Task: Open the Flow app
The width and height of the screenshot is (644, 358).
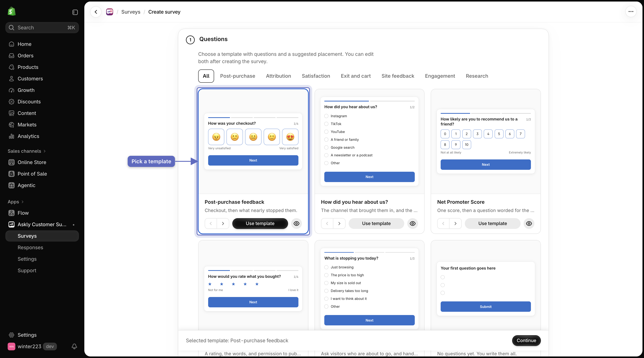Action: point(42,213)
